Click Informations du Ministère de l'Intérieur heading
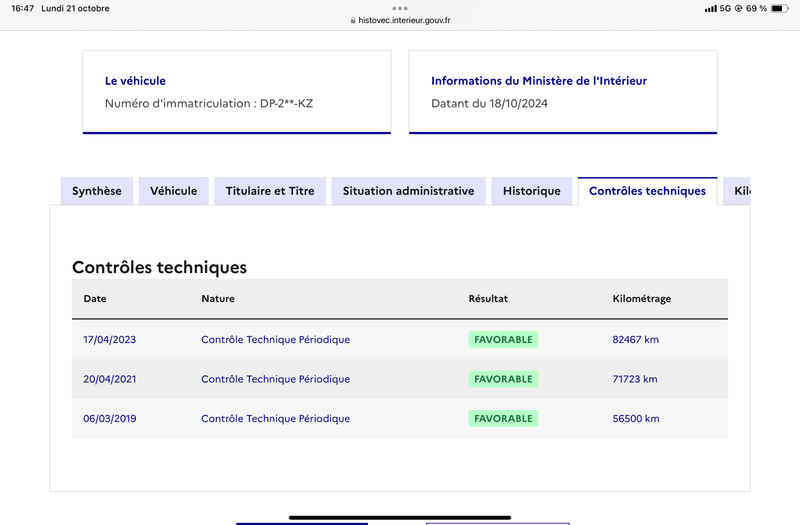800x525 pixels. (539, 81)
